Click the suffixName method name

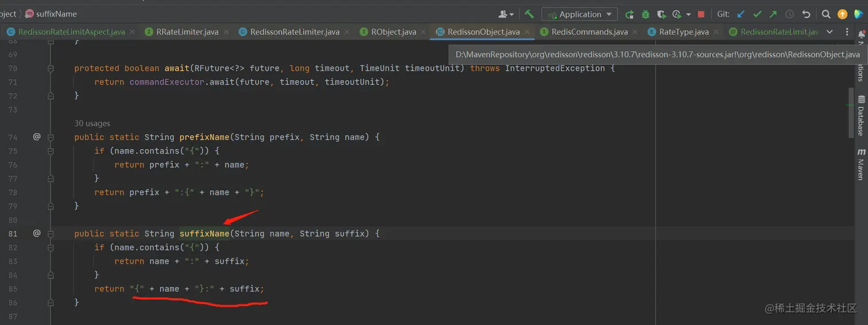[x=204, y=234]
